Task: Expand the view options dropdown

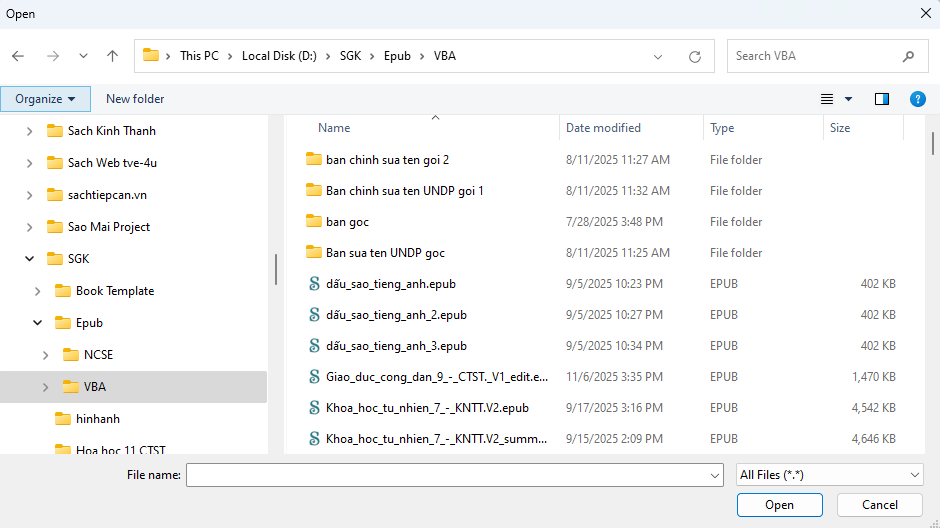Action: pyautogui.click(x=849, y=99)
